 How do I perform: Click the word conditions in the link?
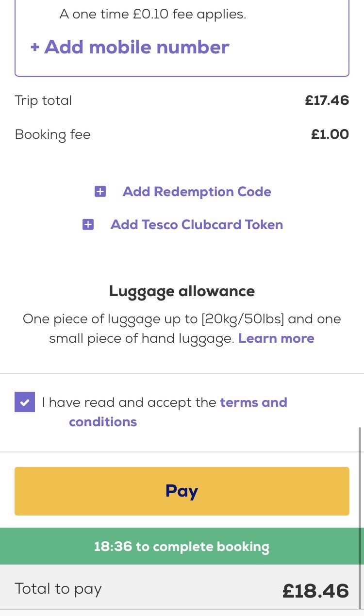[x=103, y=422]
